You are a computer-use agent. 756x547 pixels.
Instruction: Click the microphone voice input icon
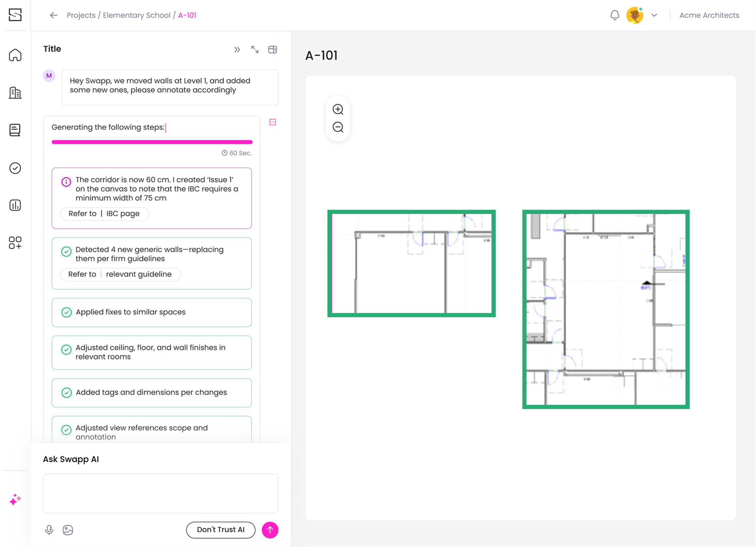coord(49,530)
